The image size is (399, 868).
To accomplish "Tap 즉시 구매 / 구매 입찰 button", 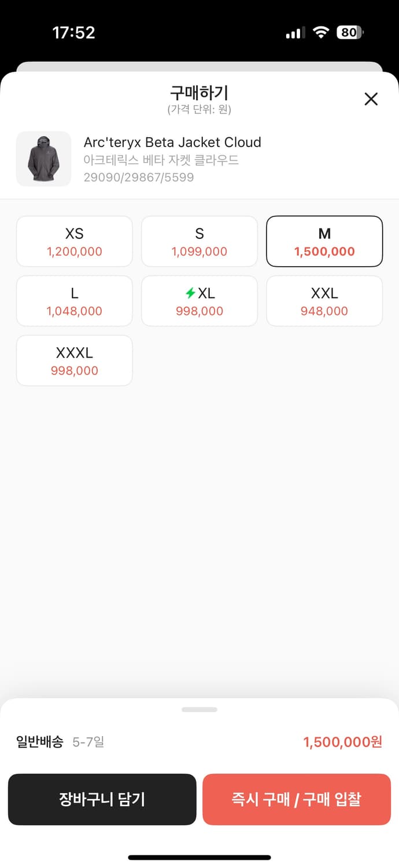I will (297, 799).
